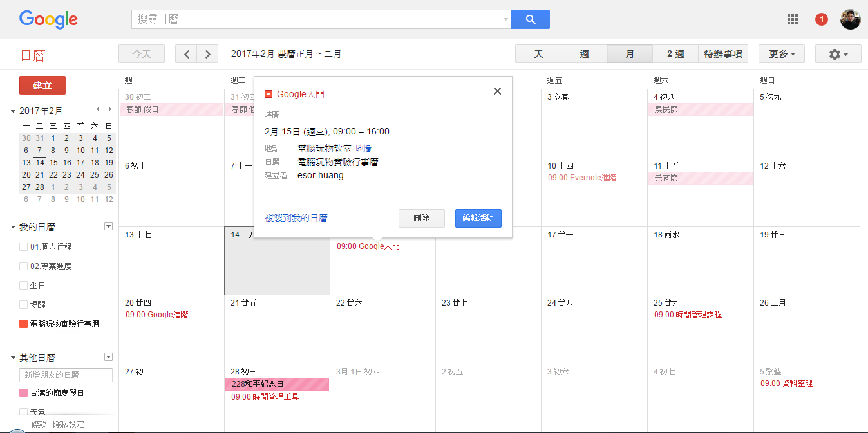The width and height of the screenshot is (868, 433).
Task: Switch to 天 day view
Action: [538, 54]
